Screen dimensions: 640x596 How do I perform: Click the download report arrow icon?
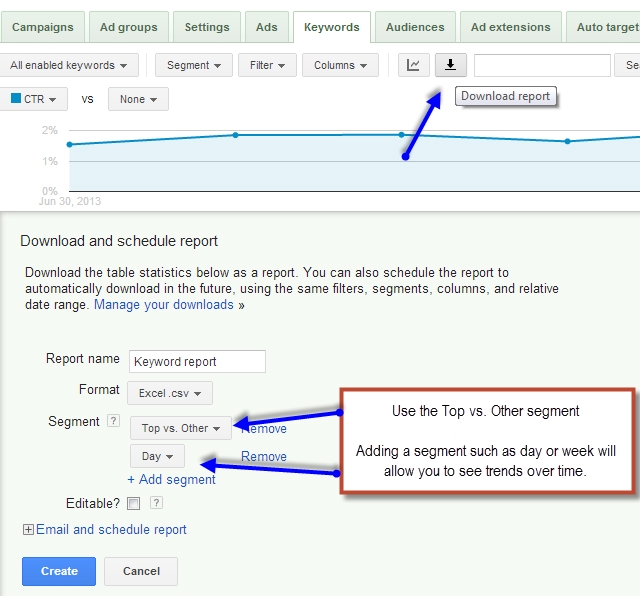click(451, 65)
